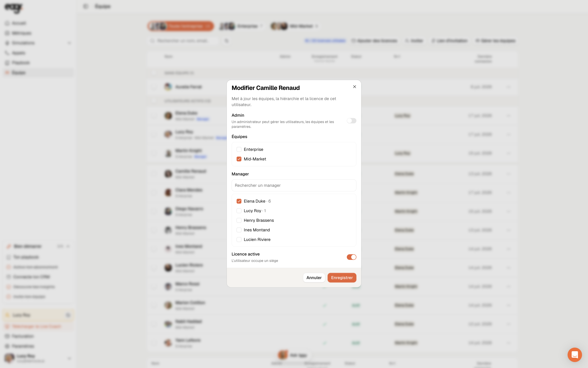Expand the Simulations sidebar chevron
The image size is (588, 368).
69,43
